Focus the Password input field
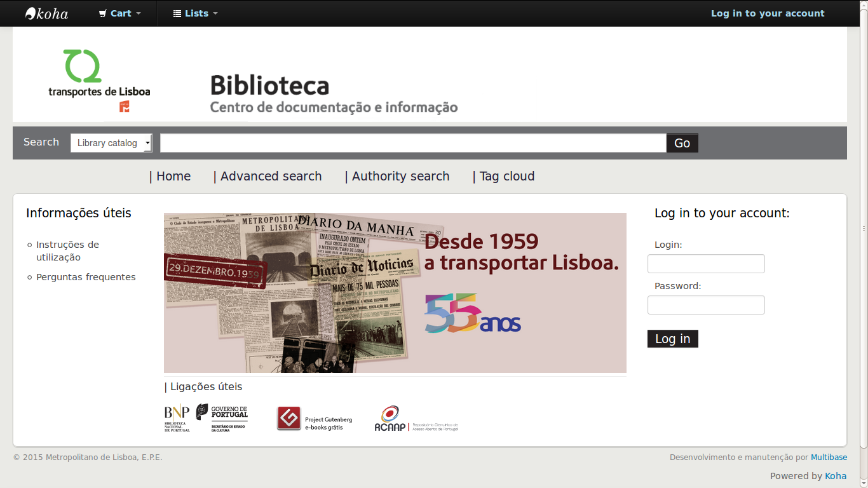Viewport: 868px width, 488px height. pyautogui.click(x=706, y=305)
